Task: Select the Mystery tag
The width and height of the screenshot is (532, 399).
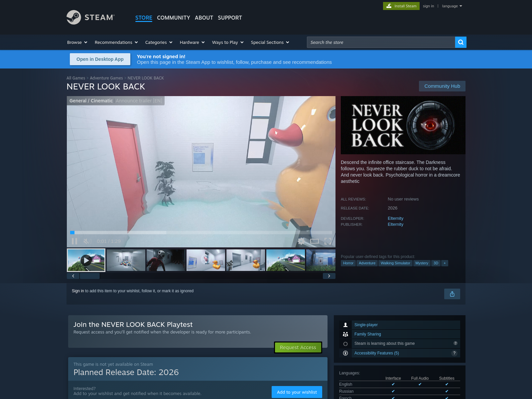Action: point(422,263)
